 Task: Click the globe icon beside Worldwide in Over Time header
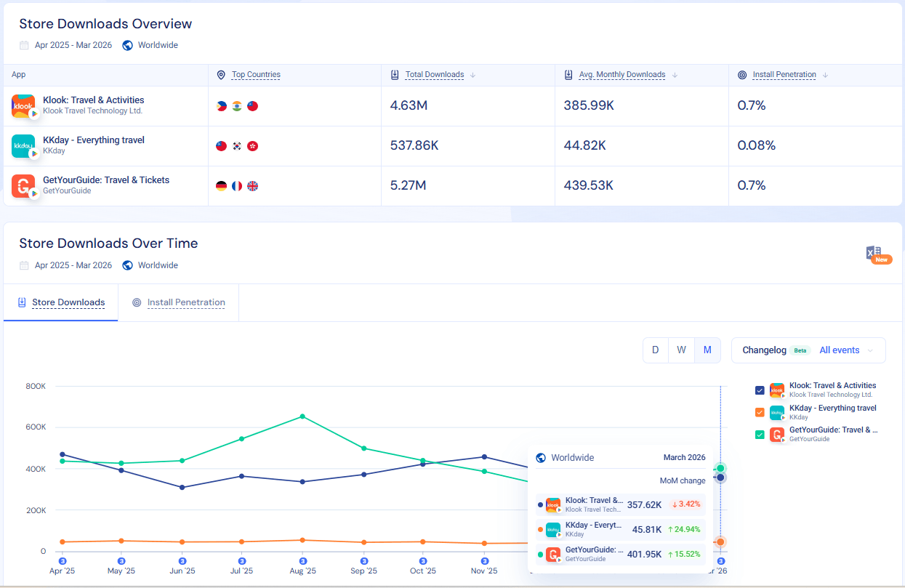127,265
